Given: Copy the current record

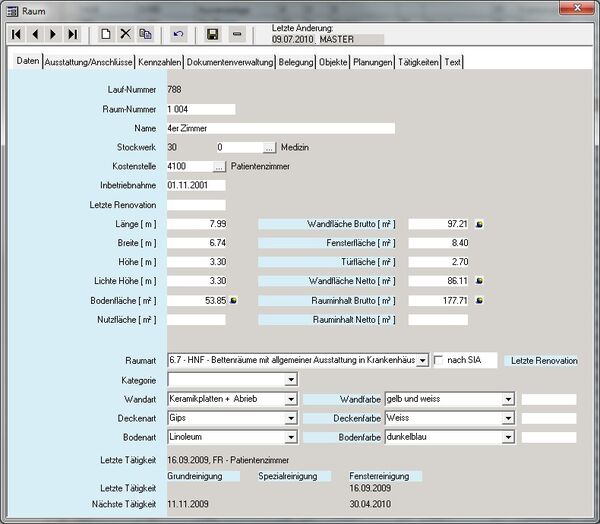Looking at the screenshot, I should coord(145,34).
